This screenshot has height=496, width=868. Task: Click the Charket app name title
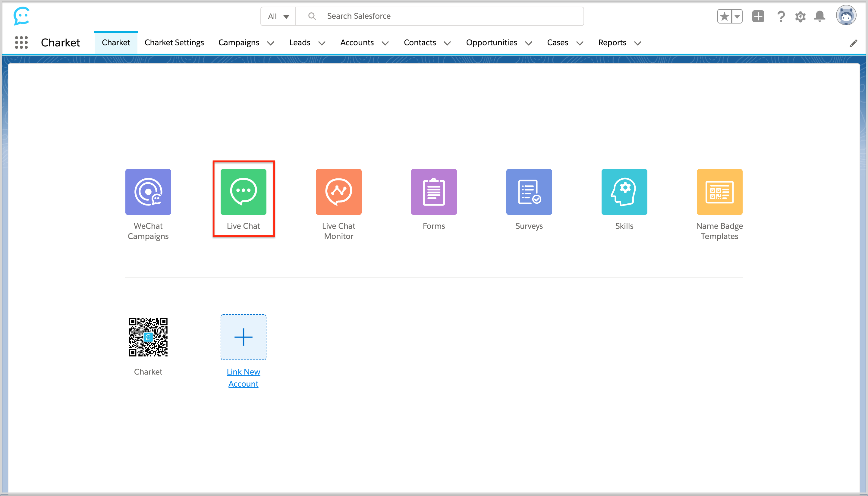point(60,42)
